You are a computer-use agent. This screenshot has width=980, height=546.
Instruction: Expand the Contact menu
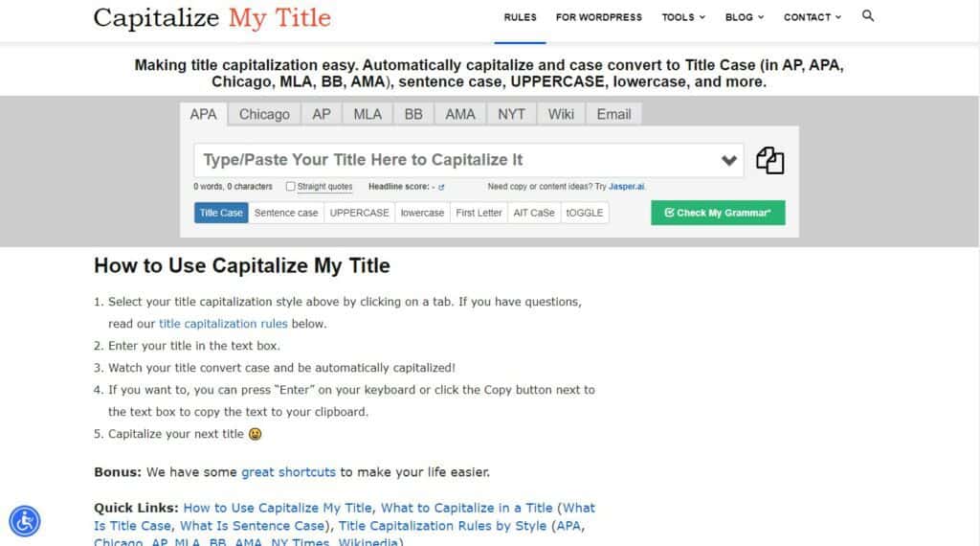point(813,17)
